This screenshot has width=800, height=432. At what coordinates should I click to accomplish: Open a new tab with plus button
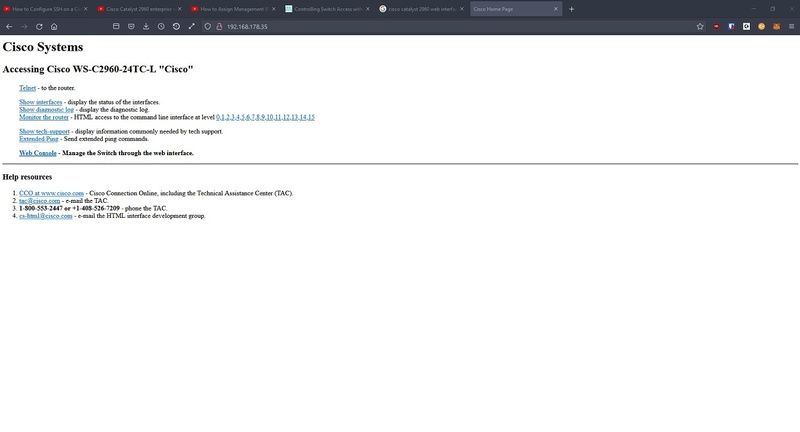point(571,9)
